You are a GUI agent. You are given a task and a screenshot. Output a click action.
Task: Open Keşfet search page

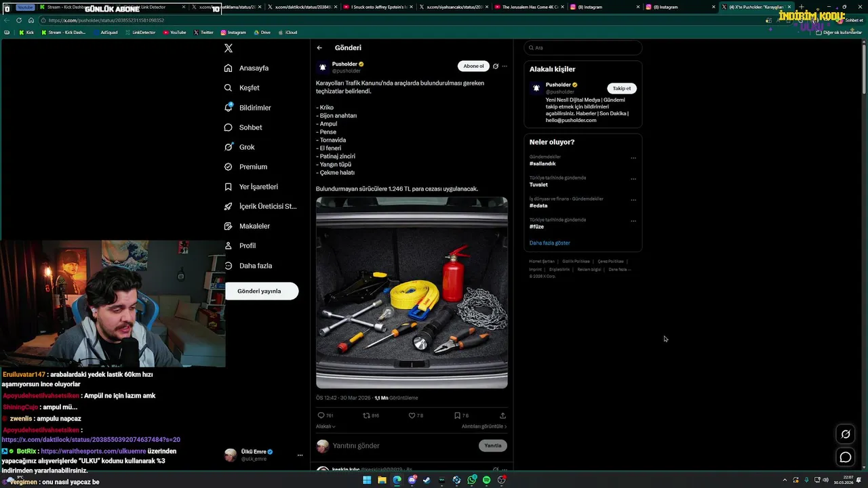(243, 87)
